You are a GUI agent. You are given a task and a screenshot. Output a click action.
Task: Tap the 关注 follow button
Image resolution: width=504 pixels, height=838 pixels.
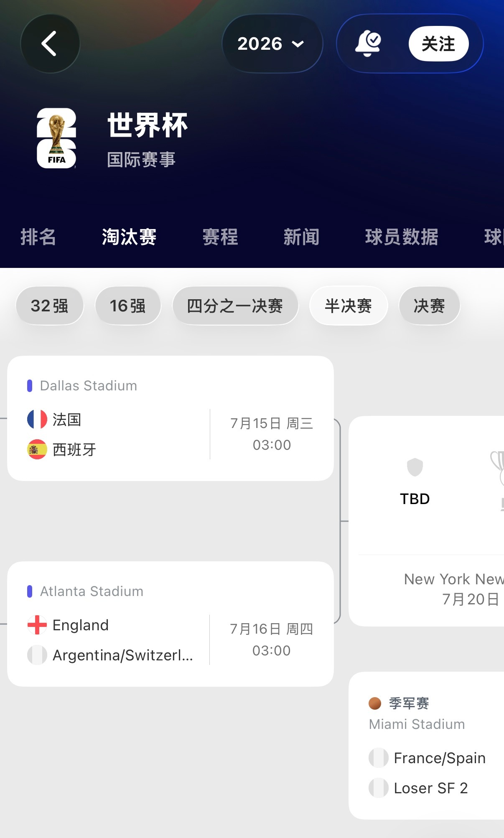438,43
